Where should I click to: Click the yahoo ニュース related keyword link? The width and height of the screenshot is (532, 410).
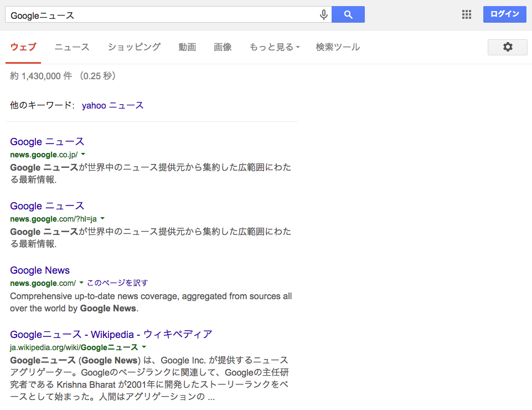pyautogui.click(x=112, y=105)
